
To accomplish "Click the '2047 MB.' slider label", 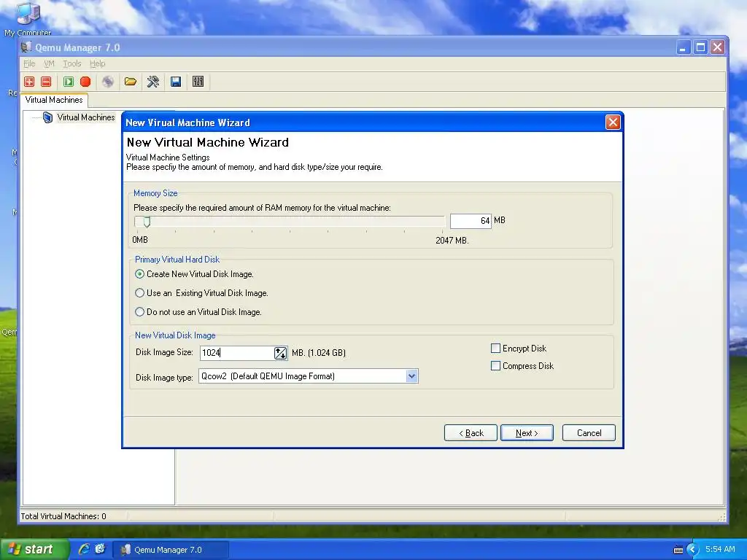I will (x=452, y=241).
